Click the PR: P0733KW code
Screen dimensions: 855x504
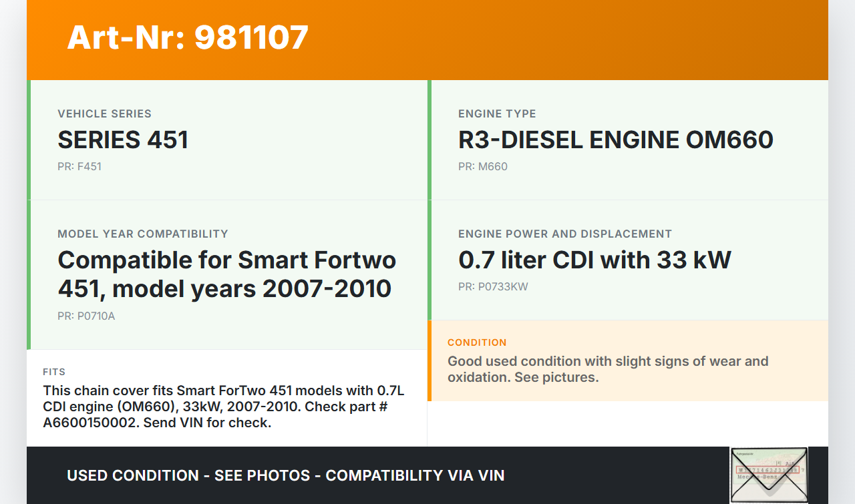click(x=493, y=286)
